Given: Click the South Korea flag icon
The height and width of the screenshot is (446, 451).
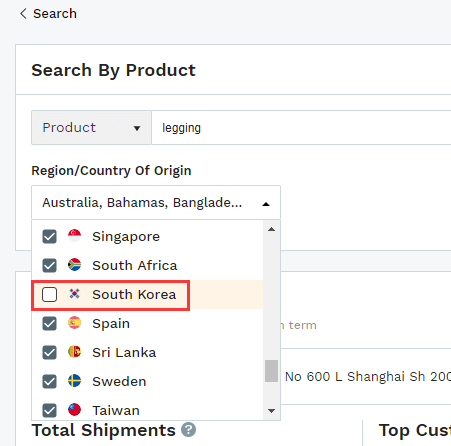Looking at the screenshot, I should (x=74, y=294).
